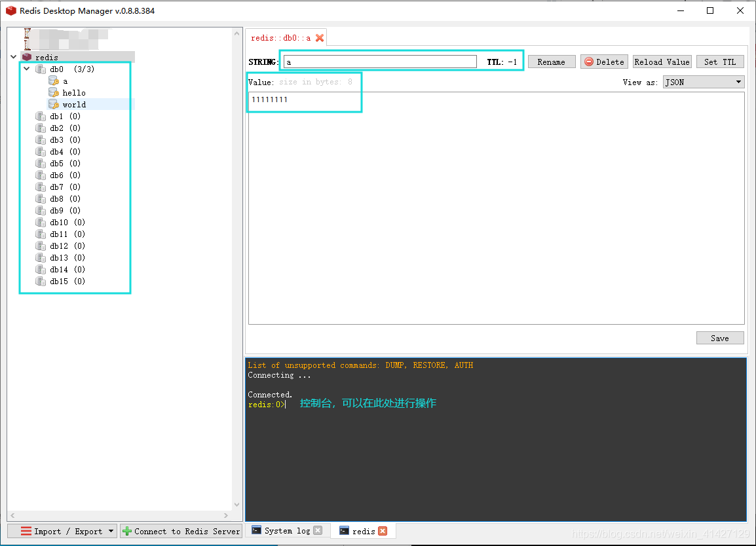Click the Delete key button
This screenshot has height=546, width=756.
point(604,62)
